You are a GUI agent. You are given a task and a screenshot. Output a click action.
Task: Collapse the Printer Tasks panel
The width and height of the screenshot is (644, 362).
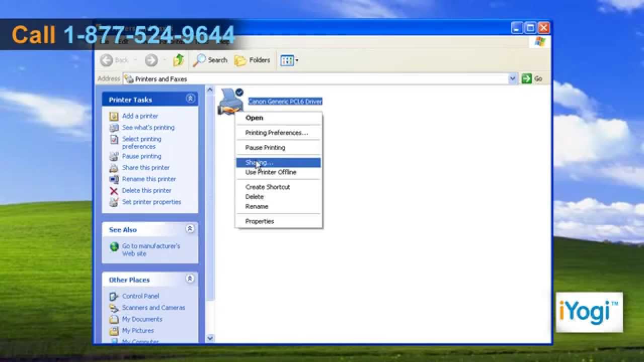pyautogui.click(x=190, y=99)
